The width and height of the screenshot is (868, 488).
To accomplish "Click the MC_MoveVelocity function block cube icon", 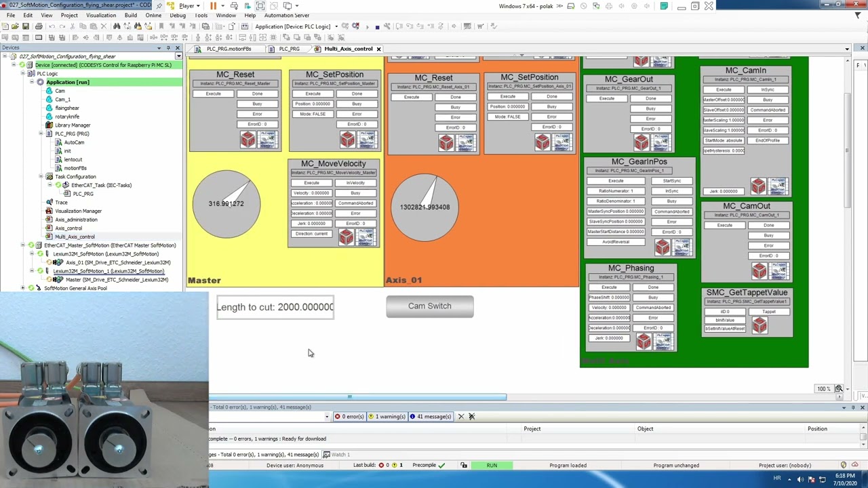I will [x=346, y=237].
